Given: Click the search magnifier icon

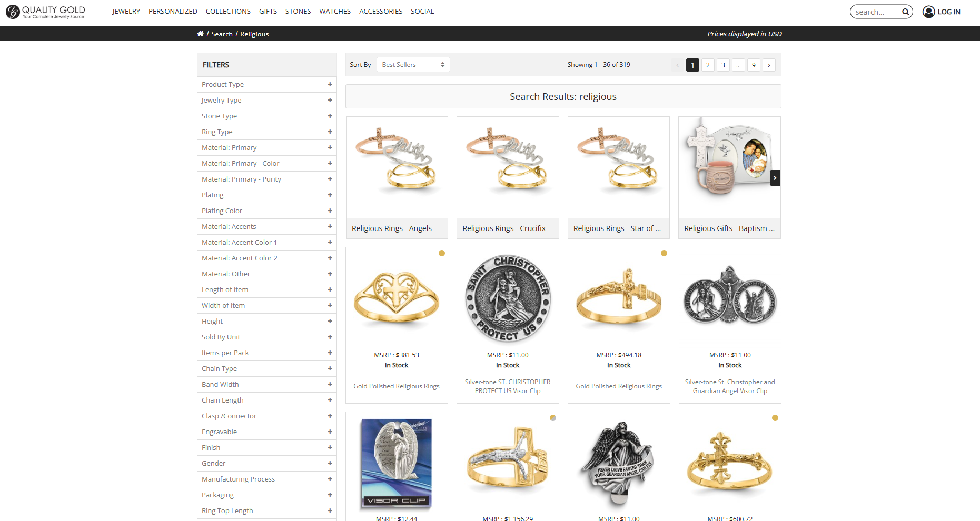Looking at the screenshot, I should [x=905, y=11].
